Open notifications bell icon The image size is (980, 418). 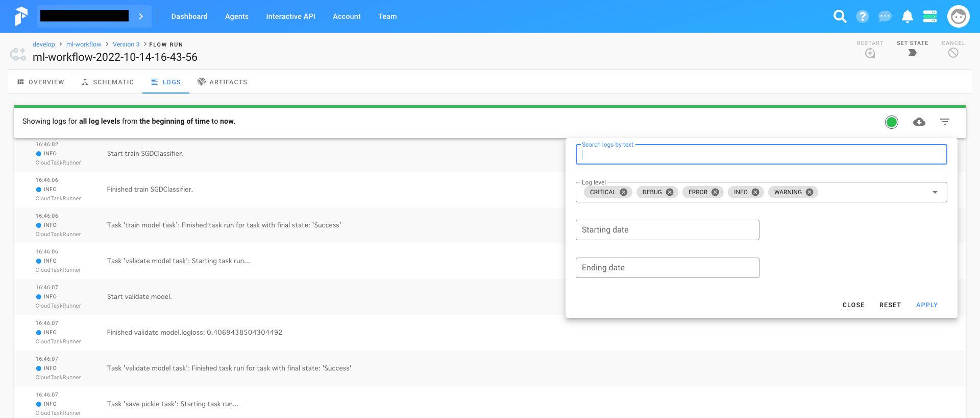(x=908, y=16)
